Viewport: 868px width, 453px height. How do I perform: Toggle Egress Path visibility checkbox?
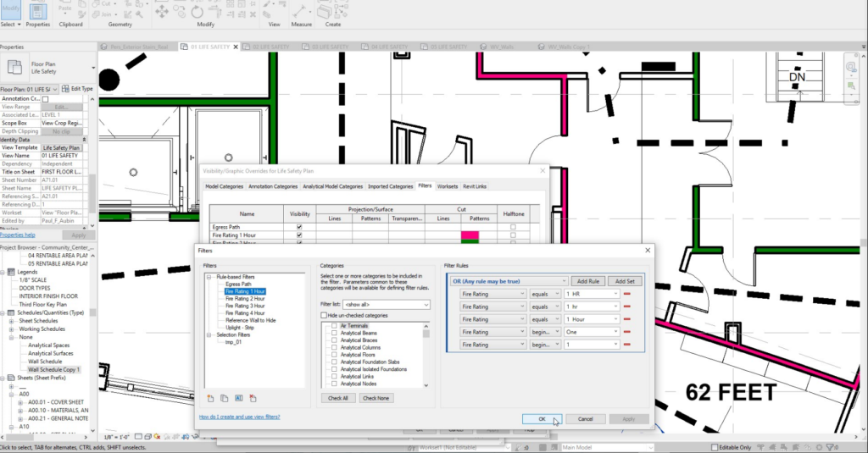[299, 227]
